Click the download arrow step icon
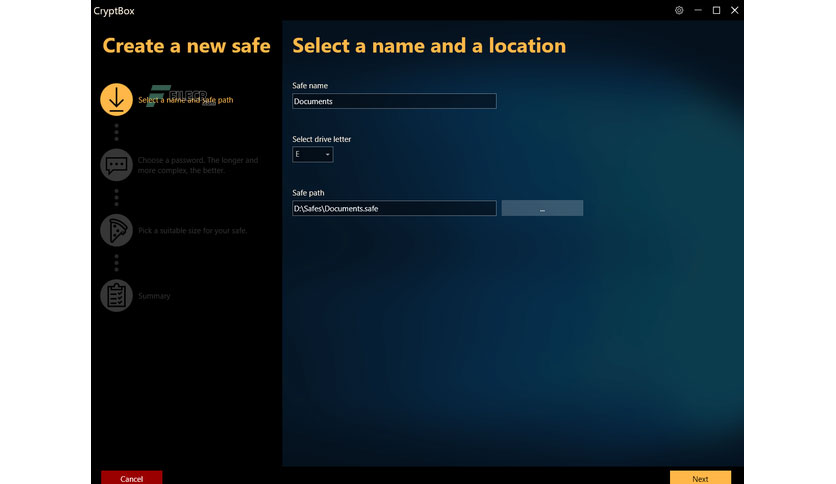The width and height of the screenshot is (836, 484). tap(116, 99)
